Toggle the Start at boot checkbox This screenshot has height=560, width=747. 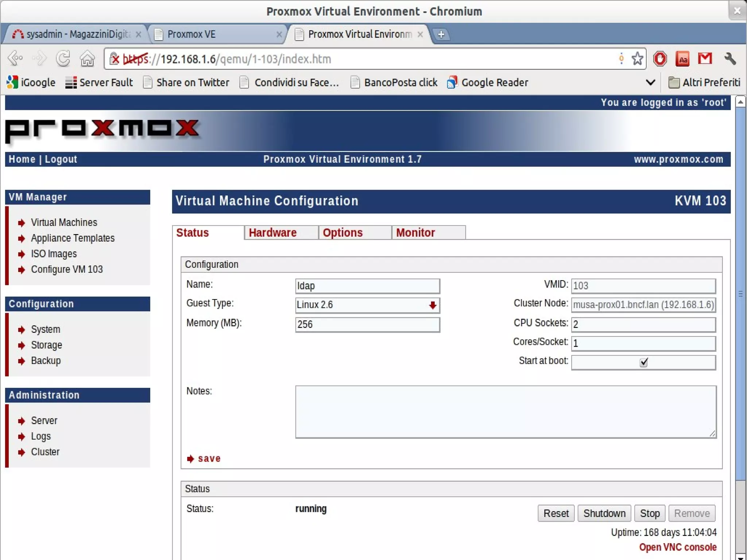pyautogui.click(x=643, y=362)
